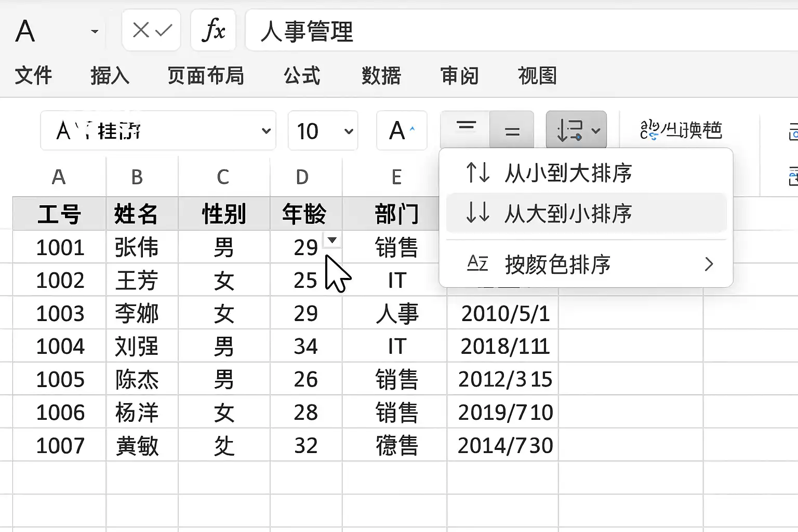The width and height of the screenshot is (798, 532).
Task: Open the filter arrow in cell D2
Action: (x=332, y=240)
